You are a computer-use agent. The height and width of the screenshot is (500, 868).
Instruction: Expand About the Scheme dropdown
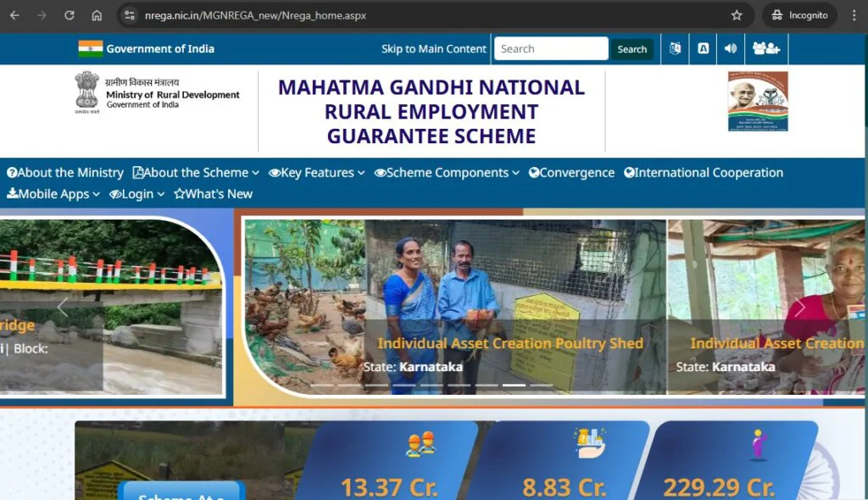(196, 173)
